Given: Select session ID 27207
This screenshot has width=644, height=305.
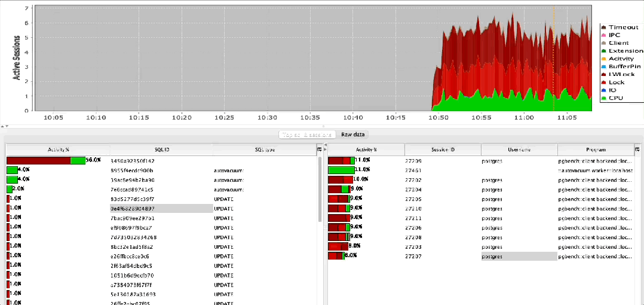Looking at the screenshot, I should click(x=413, y=256).
